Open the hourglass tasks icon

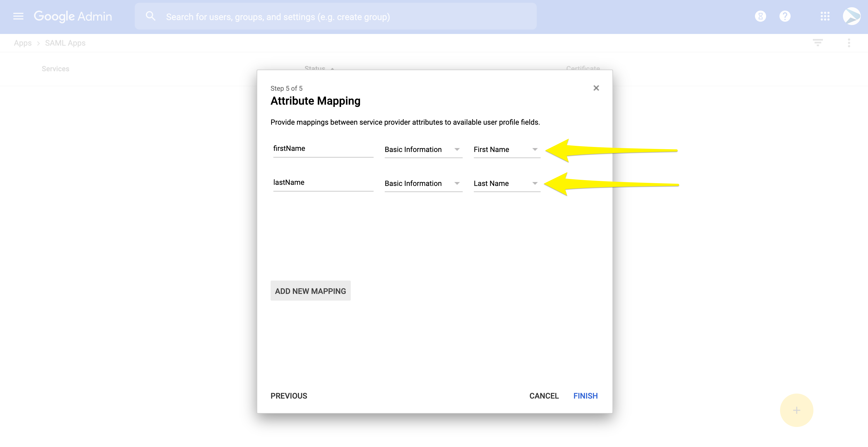pos(760,16)
